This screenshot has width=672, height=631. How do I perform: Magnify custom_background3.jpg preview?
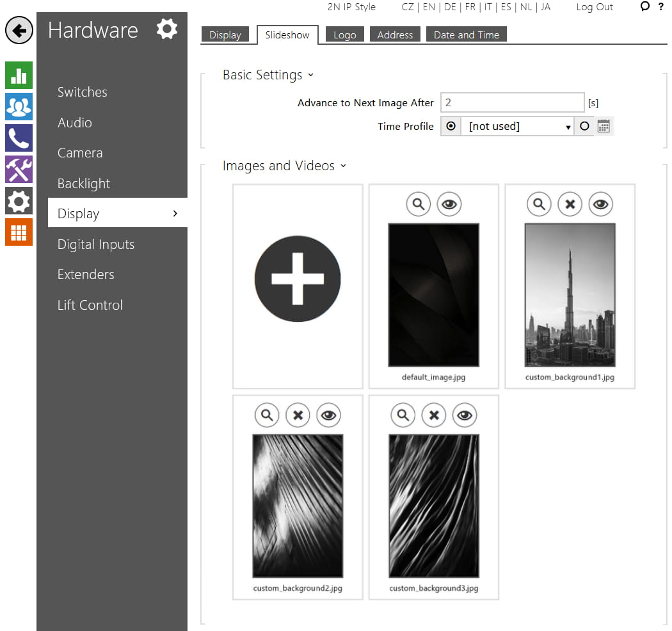(403, 415)
